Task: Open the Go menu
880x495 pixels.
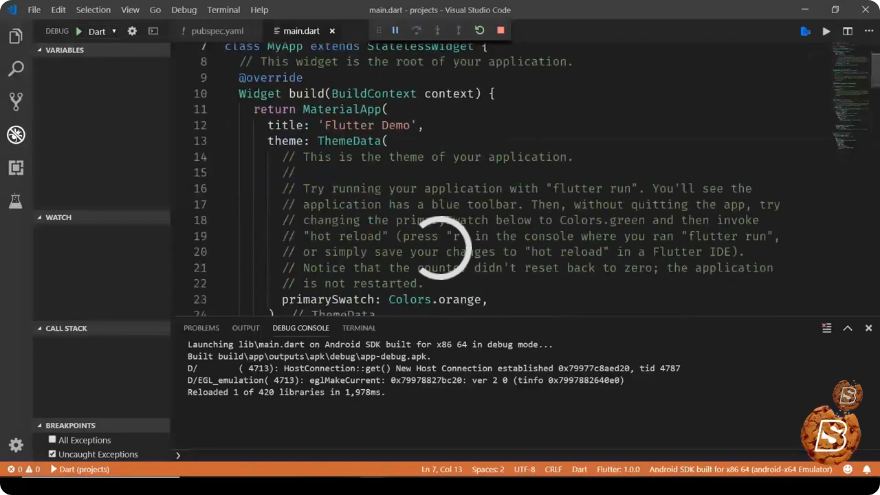Action: [155, 10]
